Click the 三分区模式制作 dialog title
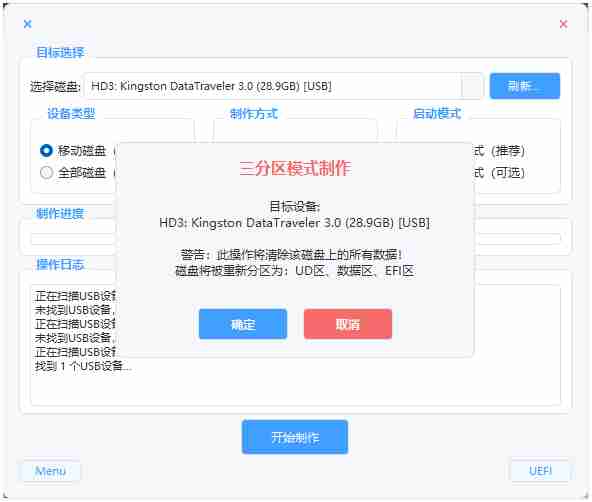The width and height of the screenshot is (592, 502). (295, 168)
